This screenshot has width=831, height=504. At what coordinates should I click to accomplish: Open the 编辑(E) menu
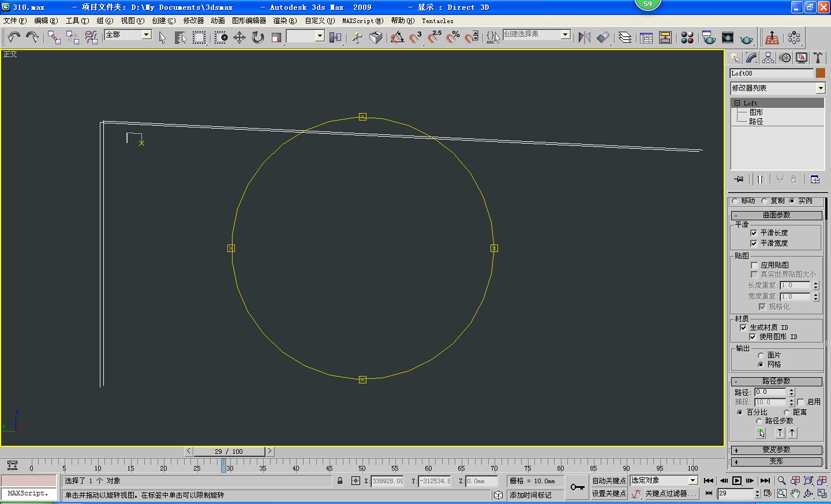[x=46, y=21]
